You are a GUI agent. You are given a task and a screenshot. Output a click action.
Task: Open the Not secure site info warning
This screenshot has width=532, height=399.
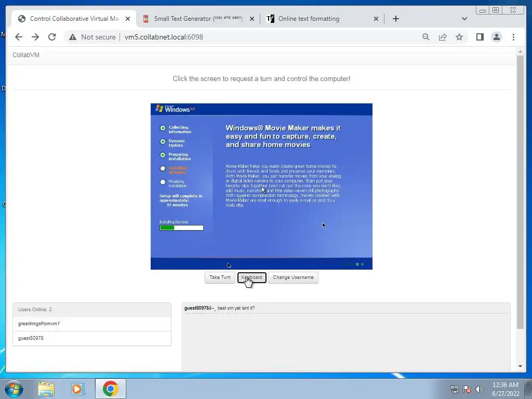[92, 37]
